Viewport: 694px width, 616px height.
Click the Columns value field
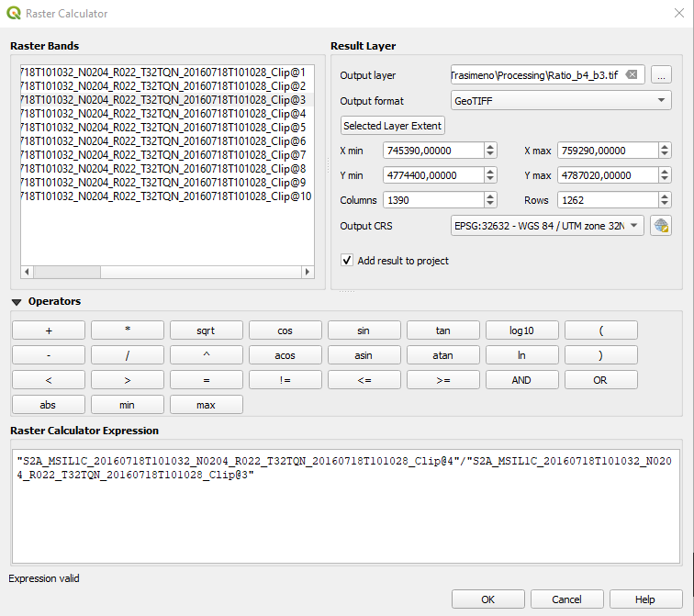[433, 200]
